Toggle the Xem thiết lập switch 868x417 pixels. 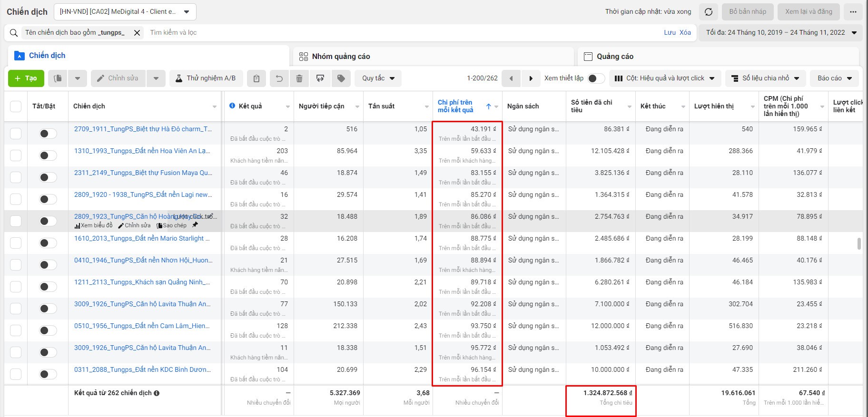coord(596,78)
